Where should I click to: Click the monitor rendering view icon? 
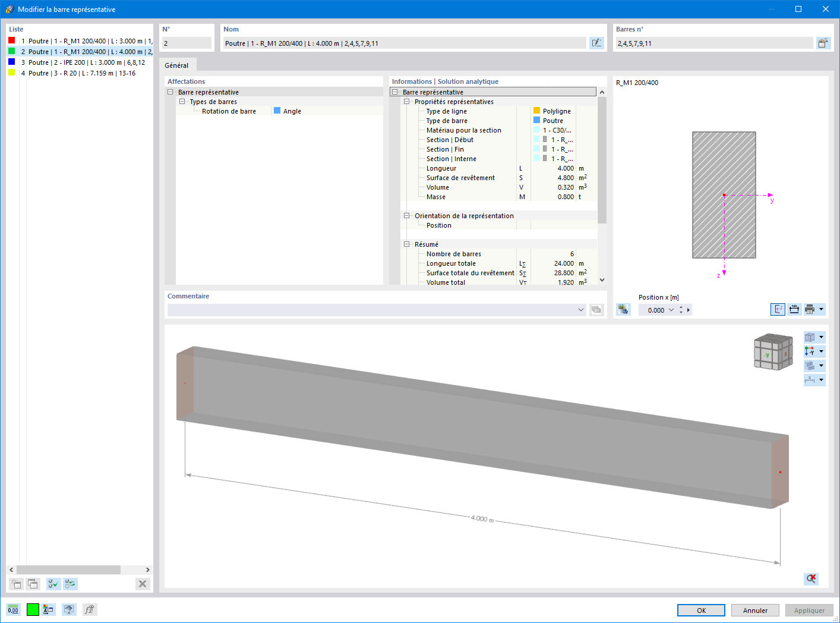(69, 609)
